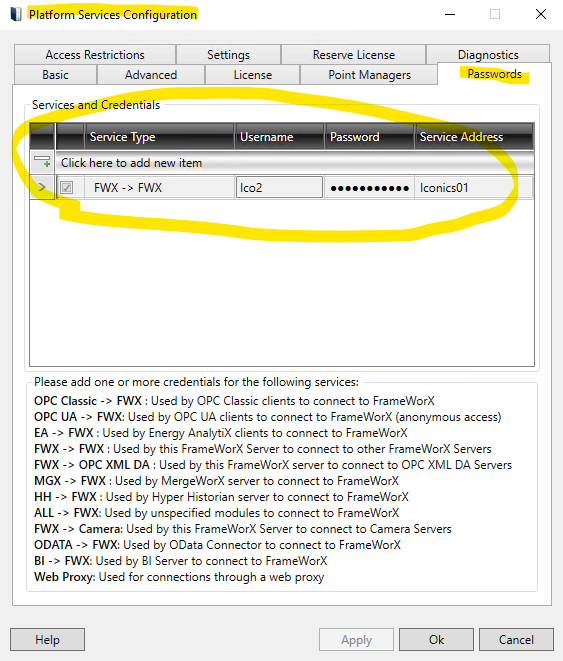Click 'Click here to add new item' row
Image resolution: width=563 pixels, height=661 pixels.
(294, 163)
